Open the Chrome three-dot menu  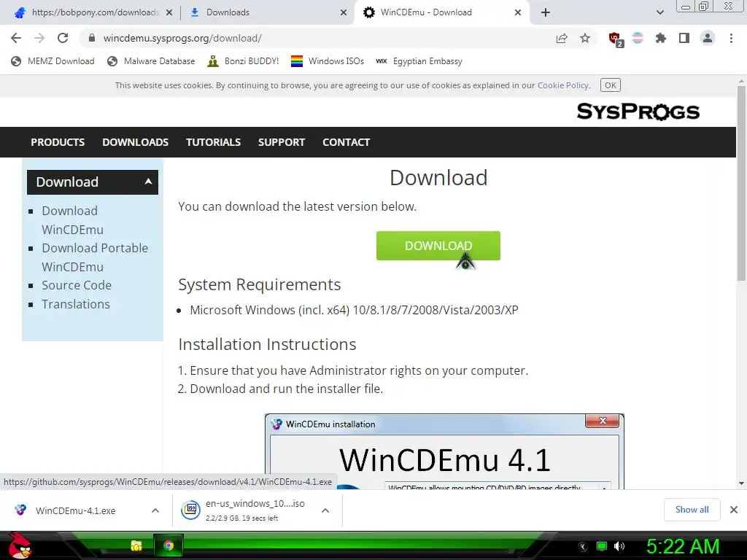click(731, 38)
